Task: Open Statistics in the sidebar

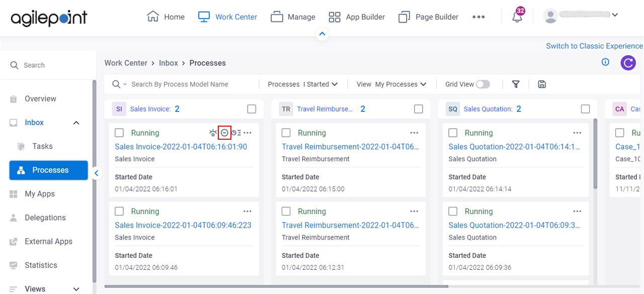Action: (41, 265)
